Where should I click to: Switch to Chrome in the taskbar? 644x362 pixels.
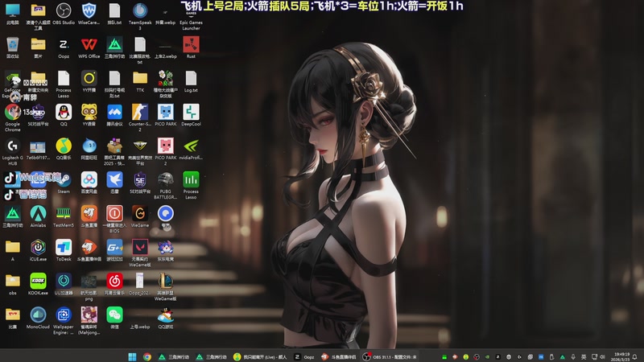coord(147,356)
